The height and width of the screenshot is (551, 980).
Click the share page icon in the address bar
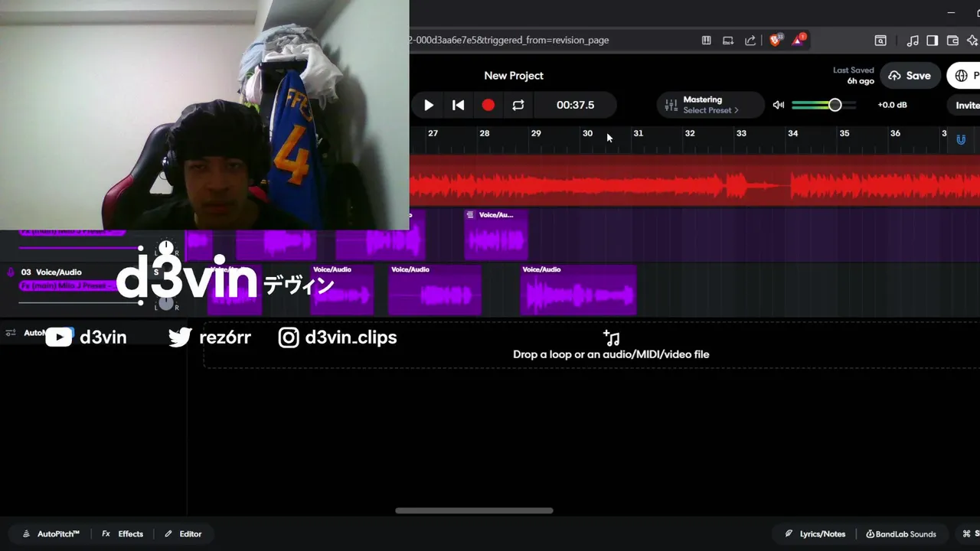coord(750,41)
